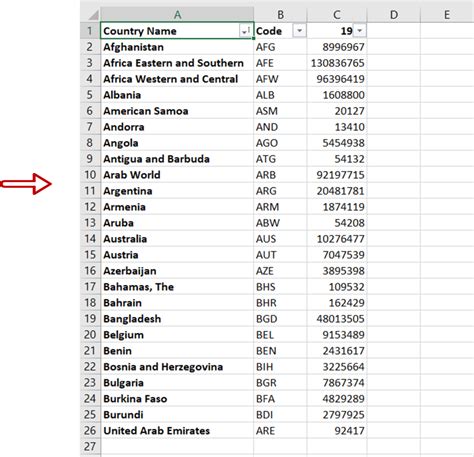The height and width of the screenshot is (457, 474).
Task: Click the Angola cell
Action: [x=177, y=143]
